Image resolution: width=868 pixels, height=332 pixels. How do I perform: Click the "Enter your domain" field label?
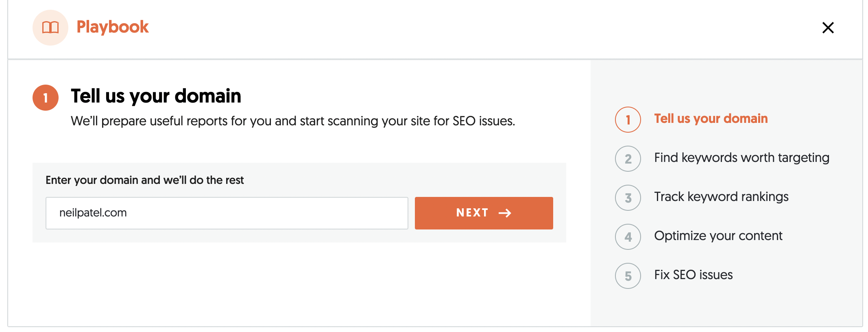[x=144, y=180]
